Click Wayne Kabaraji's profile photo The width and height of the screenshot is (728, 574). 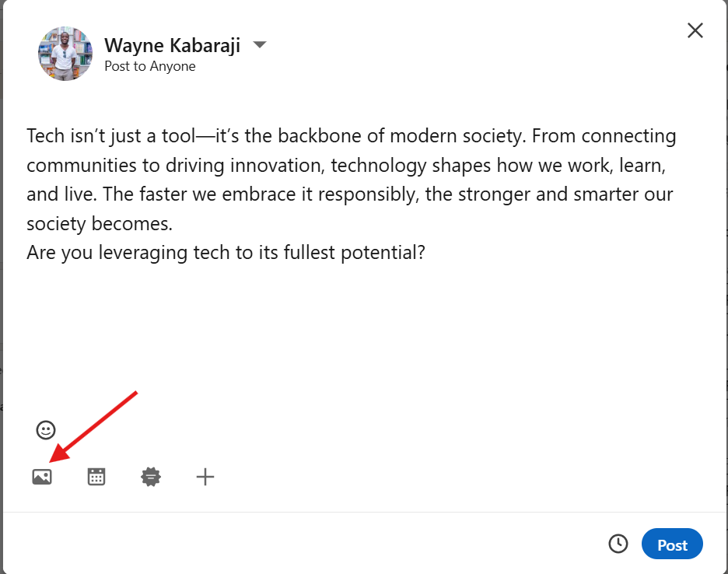pyautogui.click(x=65, y=54)
